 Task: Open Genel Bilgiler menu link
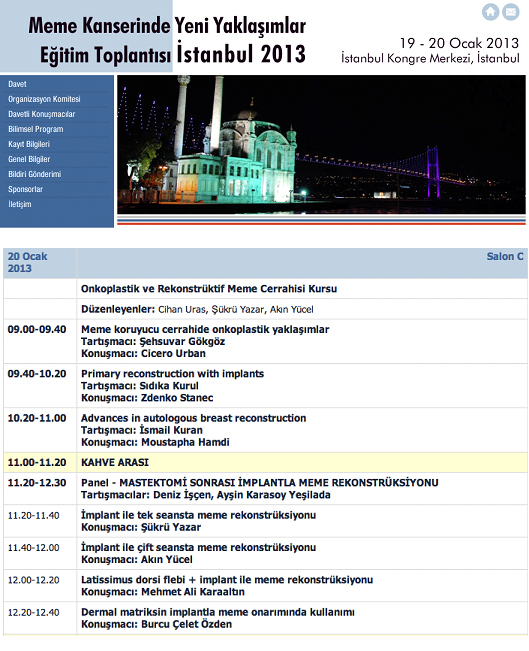(29, 159)
